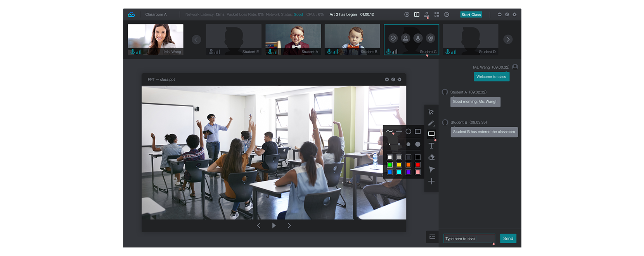Select the pink color swatch
This screenshot has height=256, width=644.
(x=418, y=172)
